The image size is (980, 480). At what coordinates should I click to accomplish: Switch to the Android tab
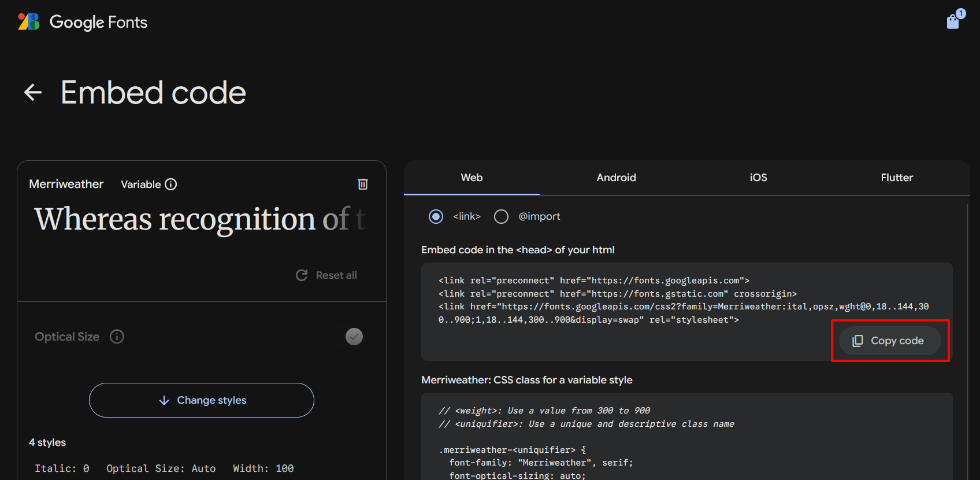[x=616, y=178]
